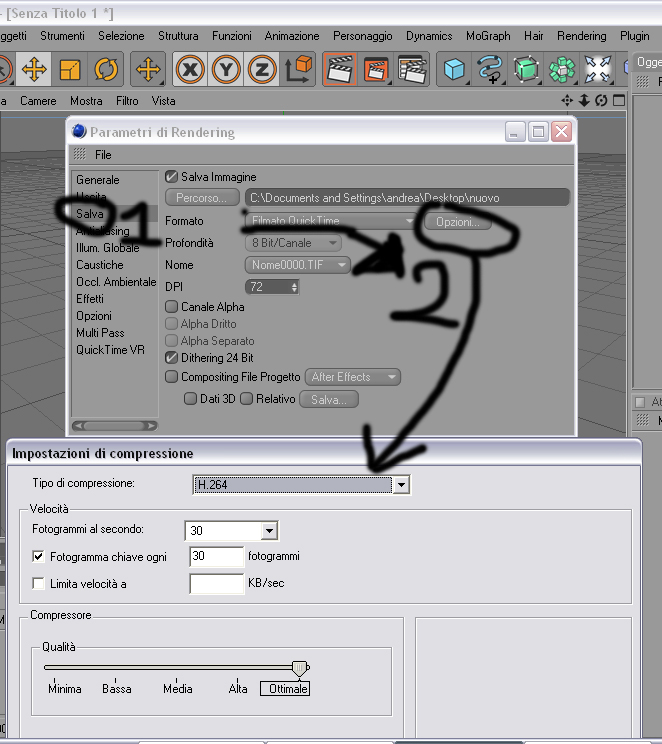Select Illum. Globale in the settings list
Viewport: 662px width, 744px height.
point(108,248)
